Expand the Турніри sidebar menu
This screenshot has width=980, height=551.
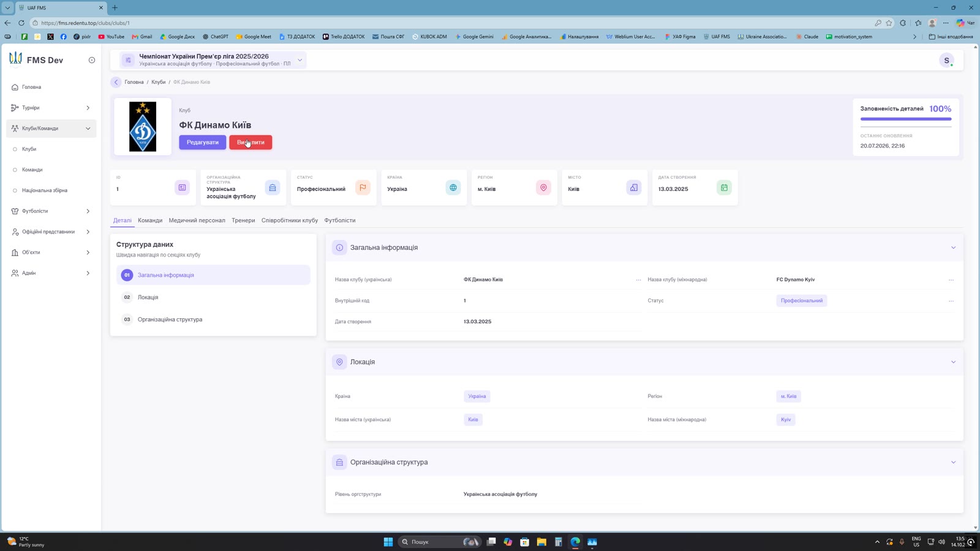pyautogui.click(x=51, y=108)
